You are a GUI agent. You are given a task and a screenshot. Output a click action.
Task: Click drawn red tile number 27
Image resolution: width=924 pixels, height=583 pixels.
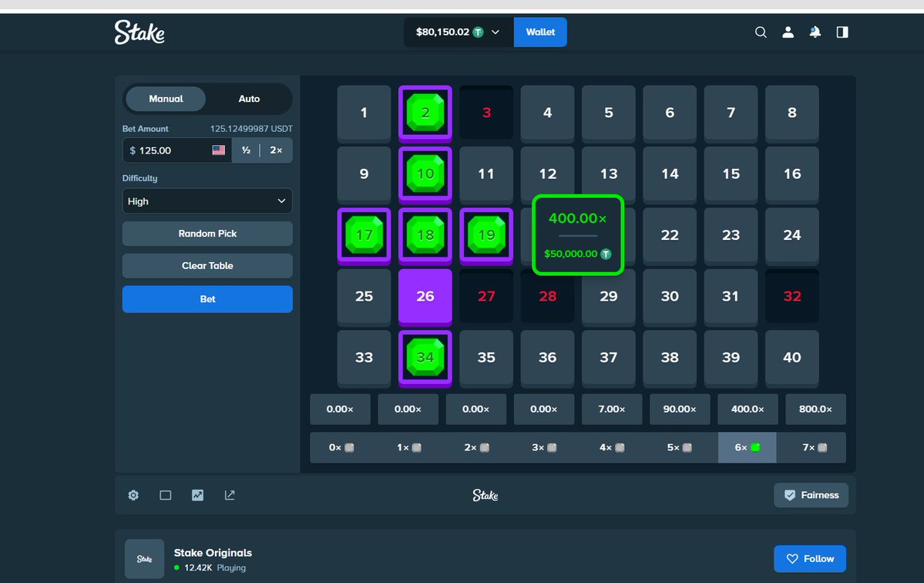click(487, 296)
